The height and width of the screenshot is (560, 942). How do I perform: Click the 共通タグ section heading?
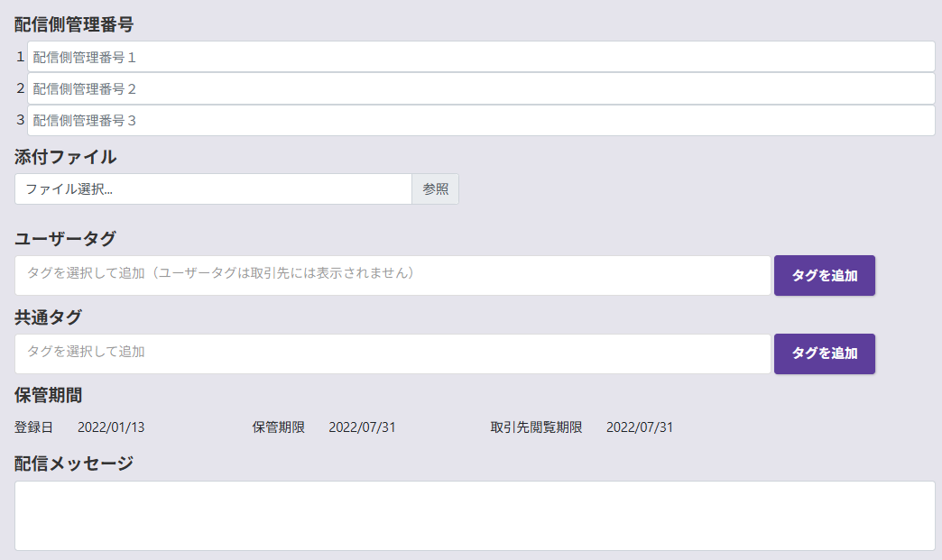coord(48,317)
